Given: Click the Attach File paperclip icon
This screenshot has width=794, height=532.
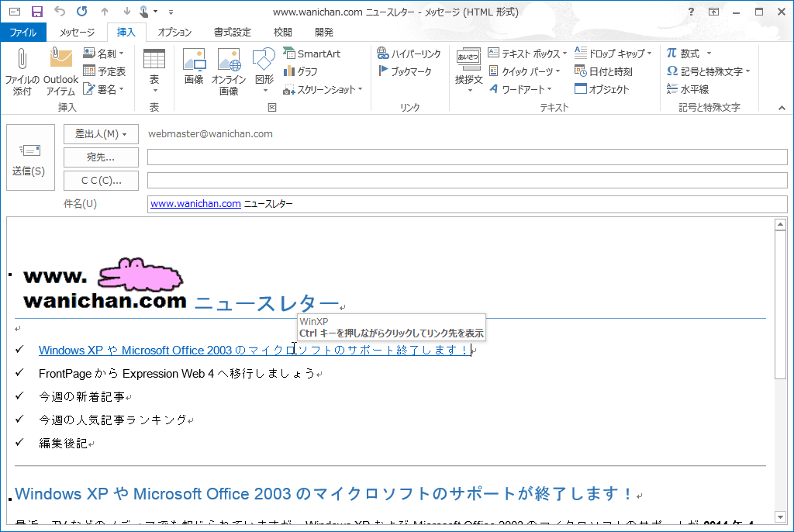Looking at the screenshot, I should click(22, 71).
